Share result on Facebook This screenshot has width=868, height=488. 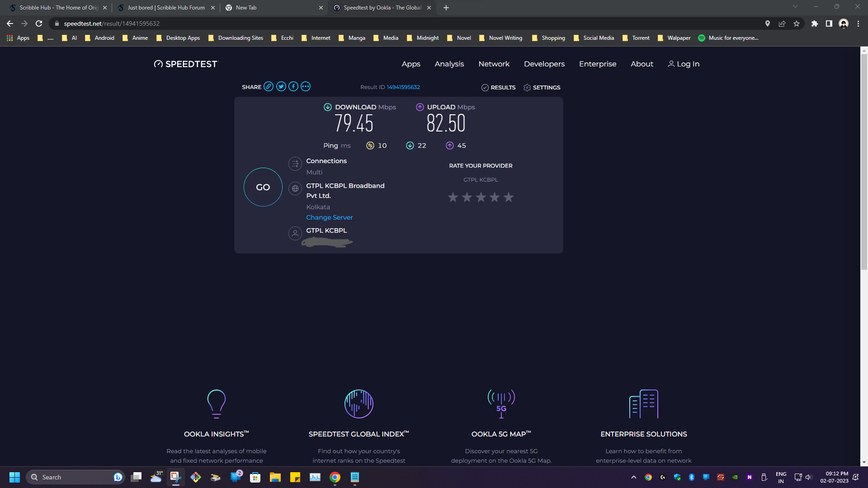point(293,86)
